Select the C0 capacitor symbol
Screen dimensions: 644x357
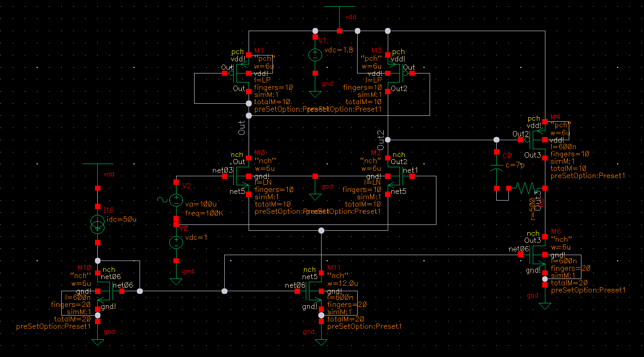[497, 169]
